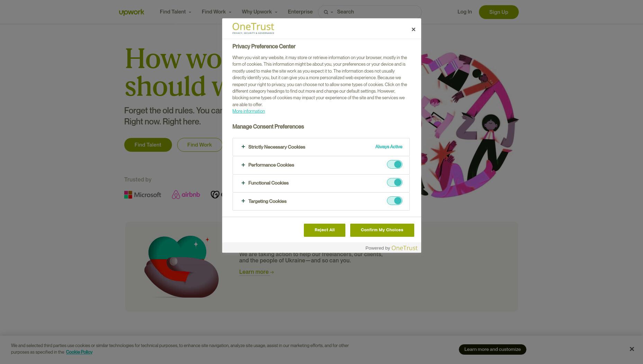Click the OneTrust logo in dialog header
This screenshot has width=643, height=364.
pos(253,28)
